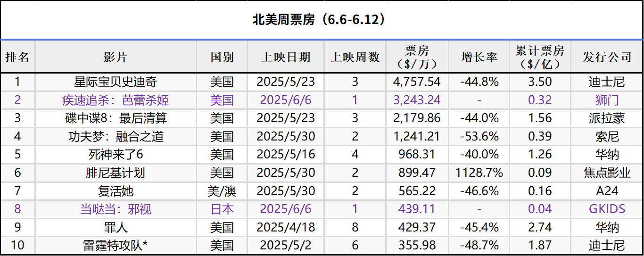Select the film cell 罪人

click(x=116, y=228)
